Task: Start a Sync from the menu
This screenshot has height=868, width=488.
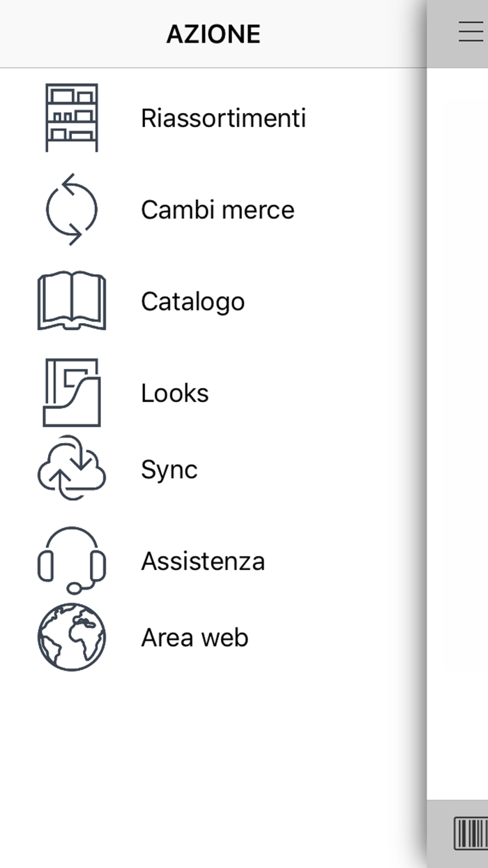Action: click(x=167, y=469)
